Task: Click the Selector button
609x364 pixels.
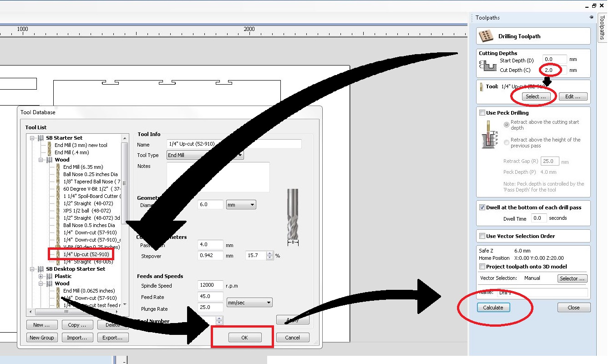Action: click(x=572, y=278)
